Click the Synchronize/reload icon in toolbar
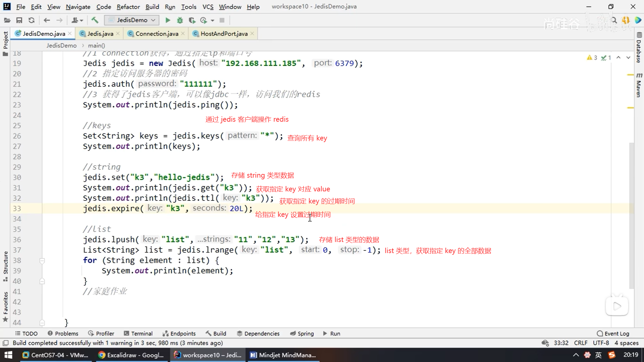 [x=32, y=20]
